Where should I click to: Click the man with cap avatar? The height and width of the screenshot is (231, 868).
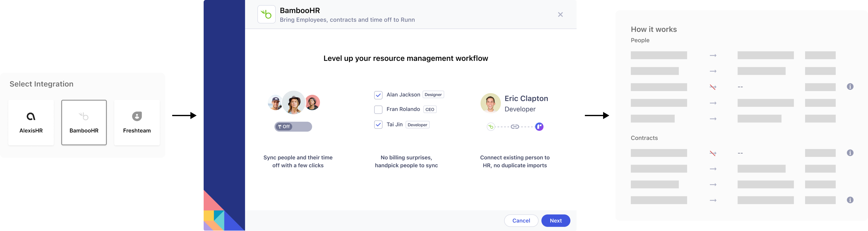click(x=275, y=103)
